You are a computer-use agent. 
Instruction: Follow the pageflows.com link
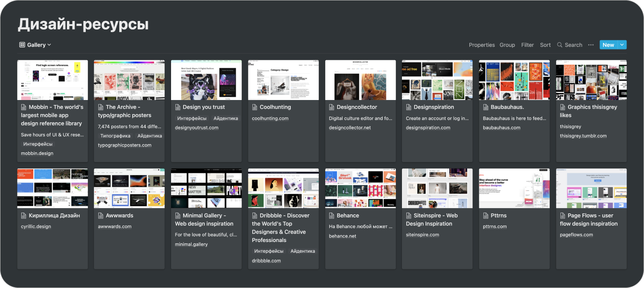pyautogui.click(x=576, y=235)
